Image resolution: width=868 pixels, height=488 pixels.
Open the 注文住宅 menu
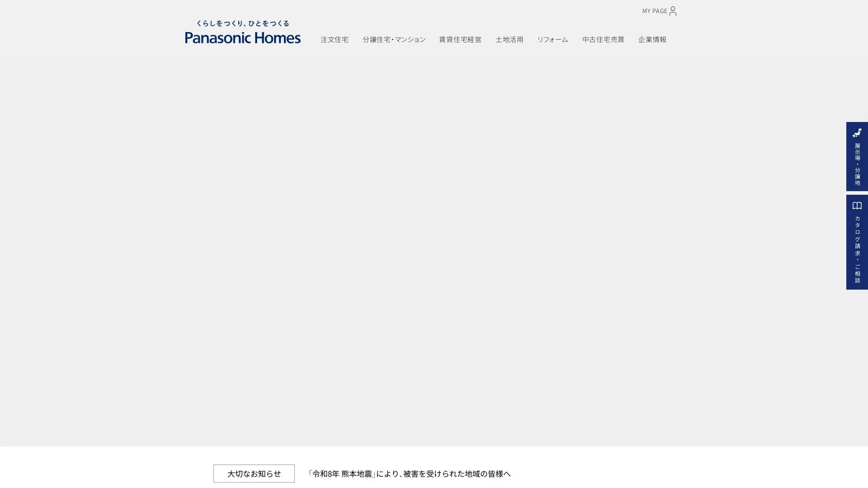(x=335, y=40)
